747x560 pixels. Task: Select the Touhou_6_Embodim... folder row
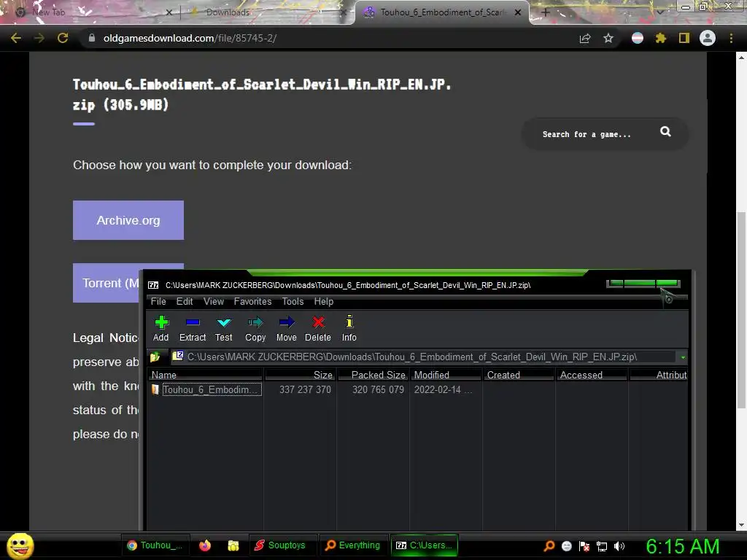click(206, 389)
